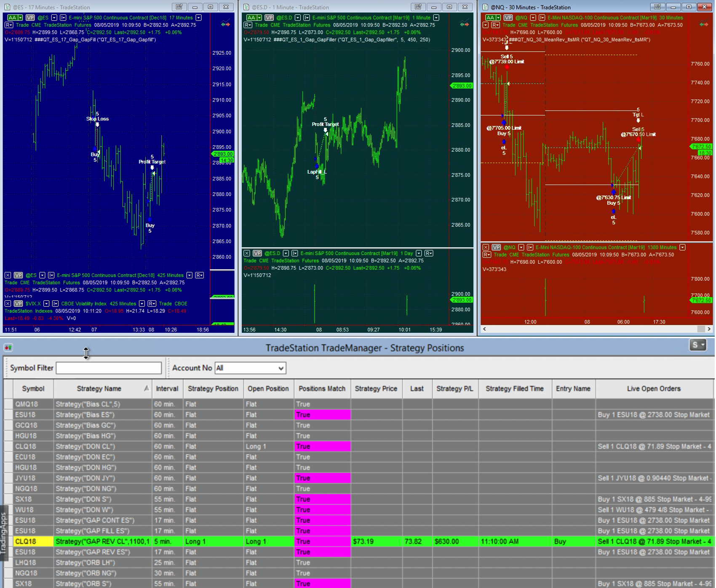Click the Sell 5 @7'739.00 Limit marker in @NQ chart
This screenshot has height=588, width=716.
point(507,59)
